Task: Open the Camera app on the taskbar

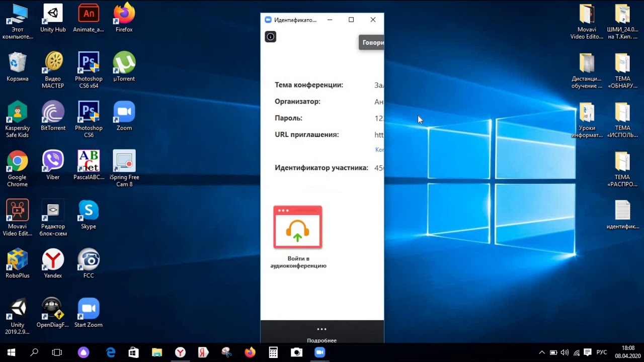Action: (296, 352)
